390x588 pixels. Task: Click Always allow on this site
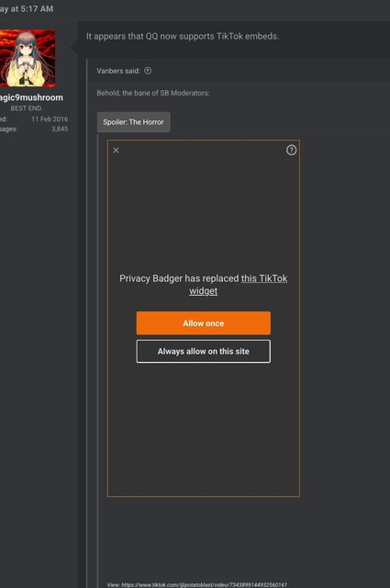tap(204, 351)
